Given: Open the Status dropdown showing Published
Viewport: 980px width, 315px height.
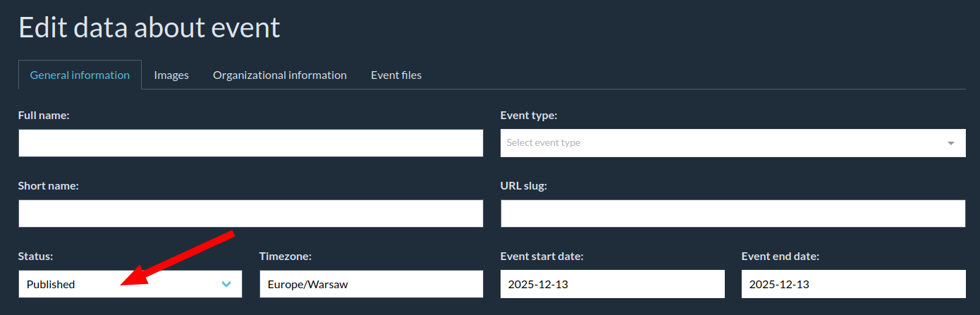Looking at the screenshot, I should tap(120, 284).
